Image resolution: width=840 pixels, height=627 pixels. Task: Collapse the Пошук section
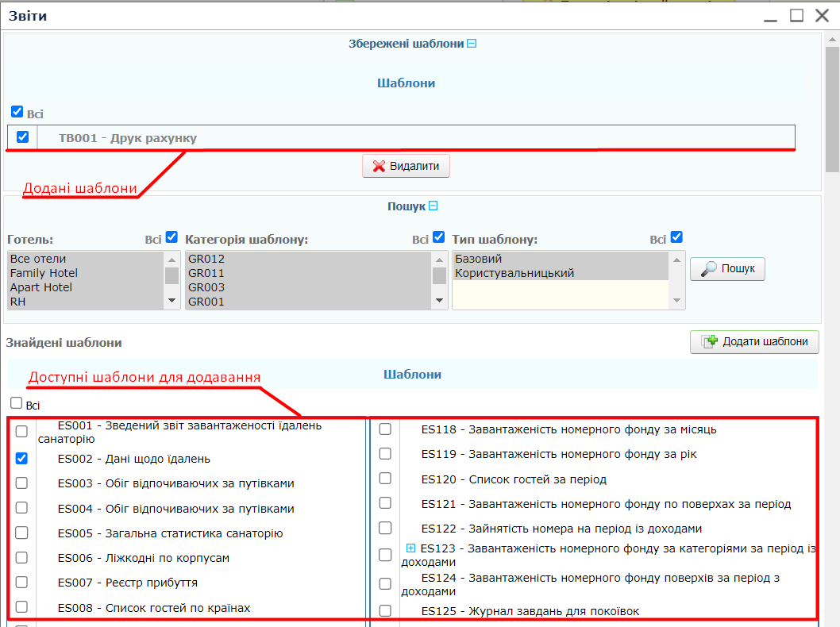433,206
